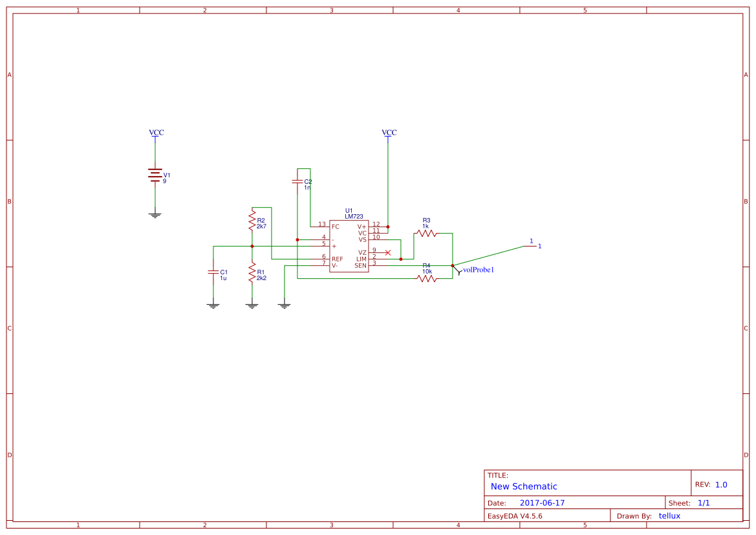The image size is (756, 535).
Task: Select the volProbe1 voltage probe
Action: coord(460,268)
